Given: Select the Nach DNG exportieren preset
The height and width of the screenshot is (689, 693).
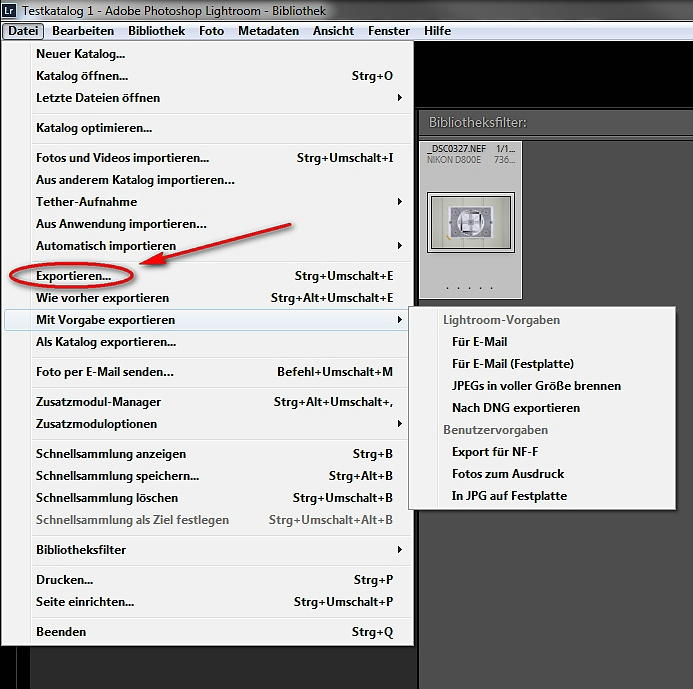Looking at the screenshot, I should (x=542, y=408).
